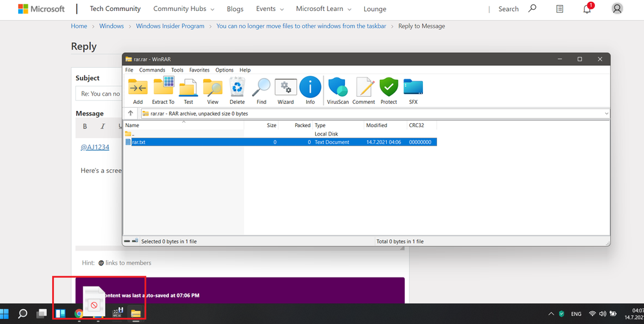644x324 pixels.
Task: Open the user profile avatar
Action: click(x=617, y=8)
